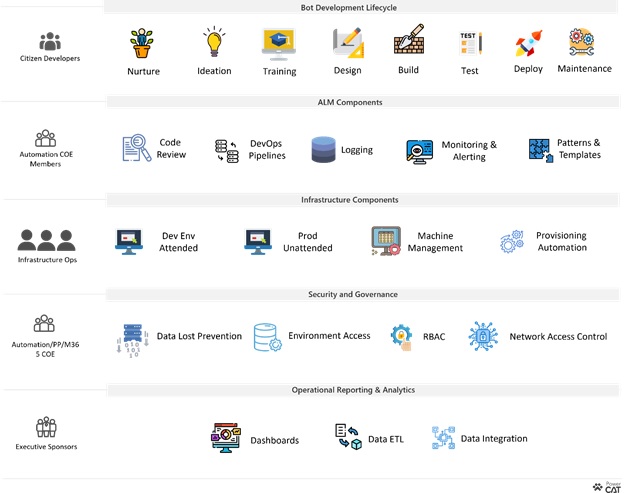Select the RBAC lock gear icon
Viewport: 630px width, 493px height.
[402, 338]
